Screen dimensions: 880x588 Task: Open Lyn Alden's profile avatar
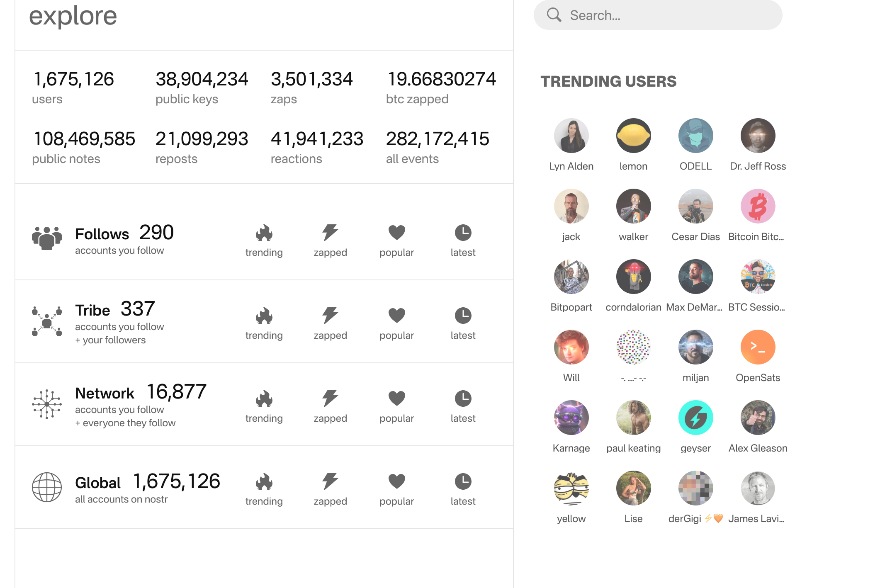[571, 136]
